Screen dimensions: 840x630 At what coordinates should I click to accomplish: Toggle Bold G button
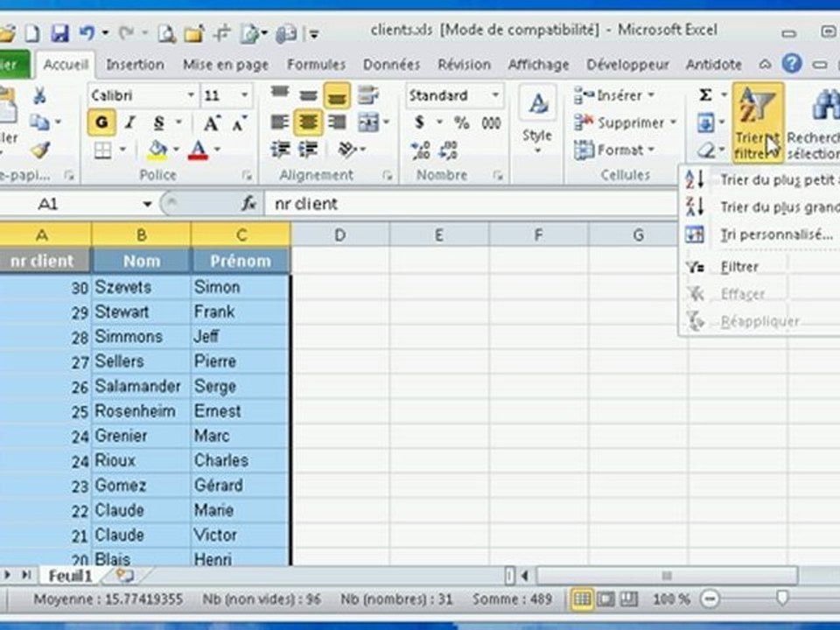point(101,122)
